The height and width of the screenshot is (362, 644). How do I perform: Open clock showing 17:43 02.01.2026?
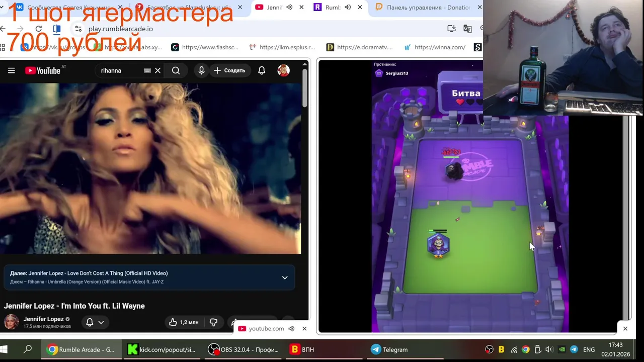pos(616,349)
